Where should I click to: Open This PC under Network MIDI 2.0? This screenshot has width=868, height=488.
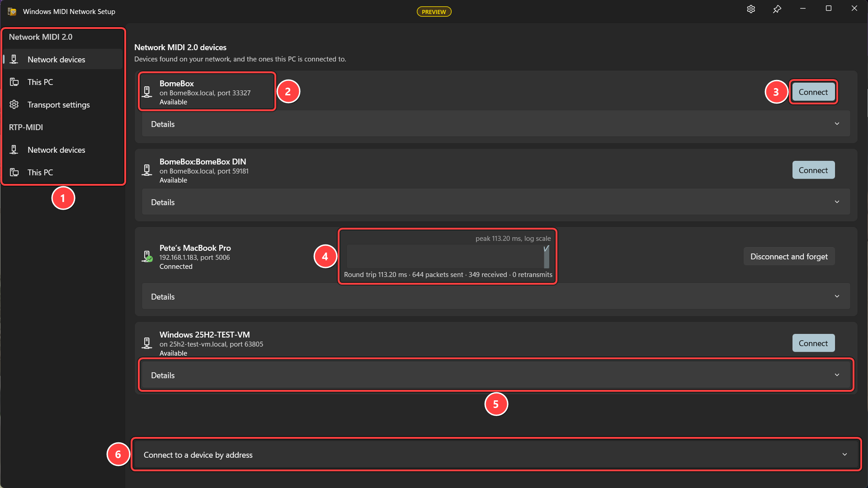[x=63, y=82]
